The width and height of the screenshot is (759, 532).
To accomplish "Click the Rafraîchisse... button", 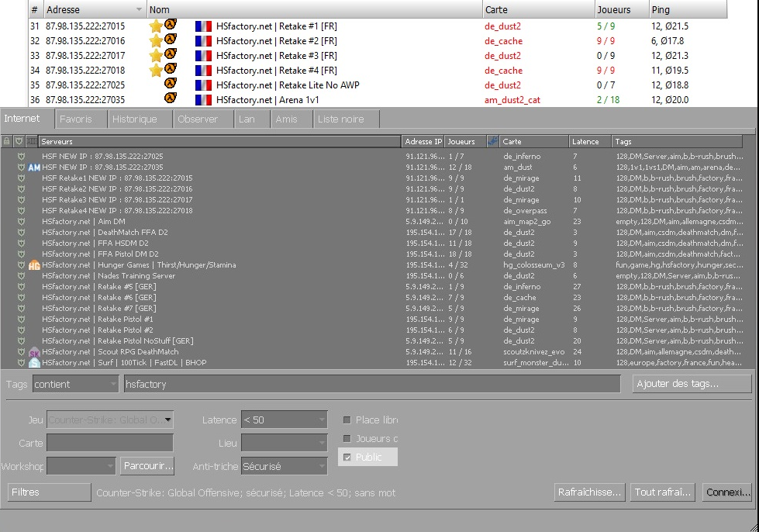I will 589,492.
